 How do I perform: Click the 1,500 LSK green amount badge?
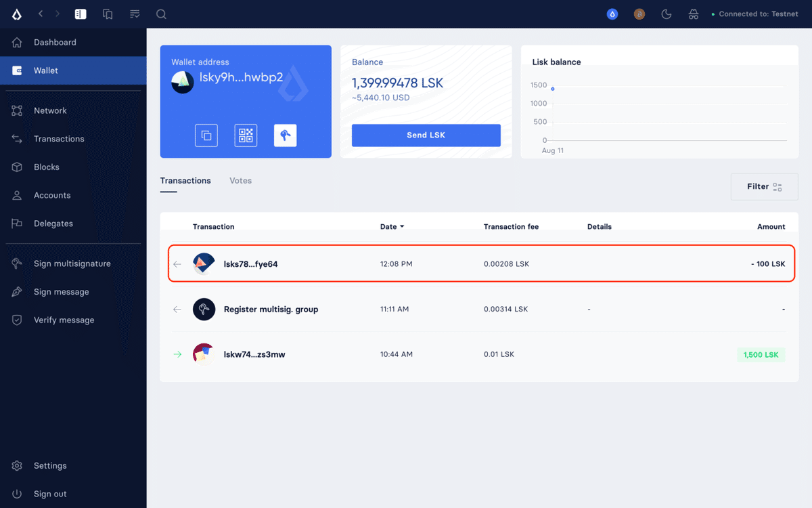coord(761,354)
